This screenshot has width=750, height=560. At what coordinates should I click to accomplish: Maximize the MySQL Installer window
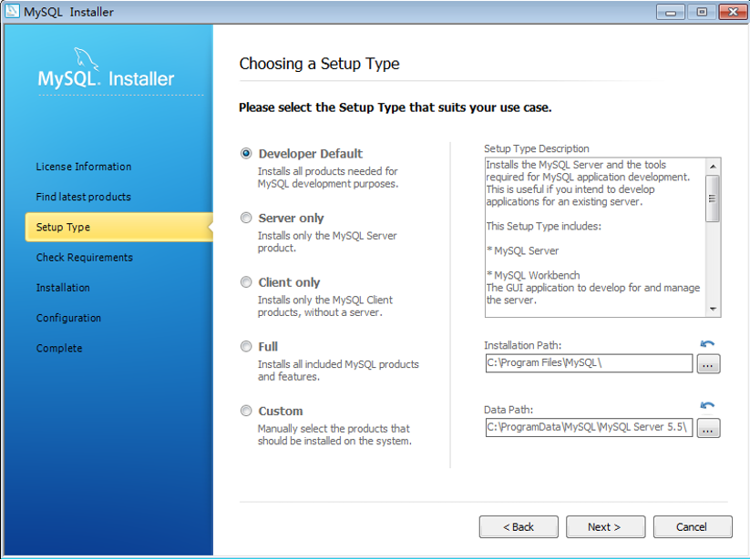tap(702, 12)
